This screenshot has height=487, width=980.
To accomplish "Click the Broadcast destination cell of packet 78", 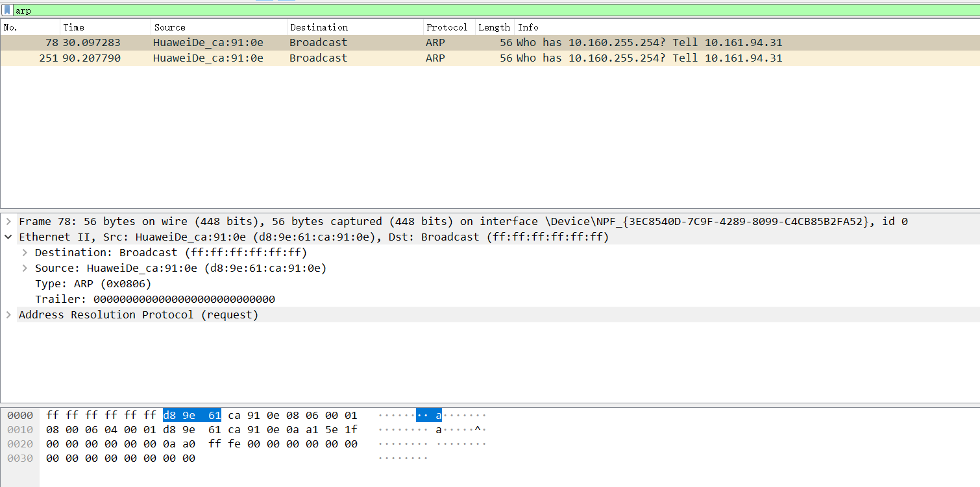I will pos(319,43).
